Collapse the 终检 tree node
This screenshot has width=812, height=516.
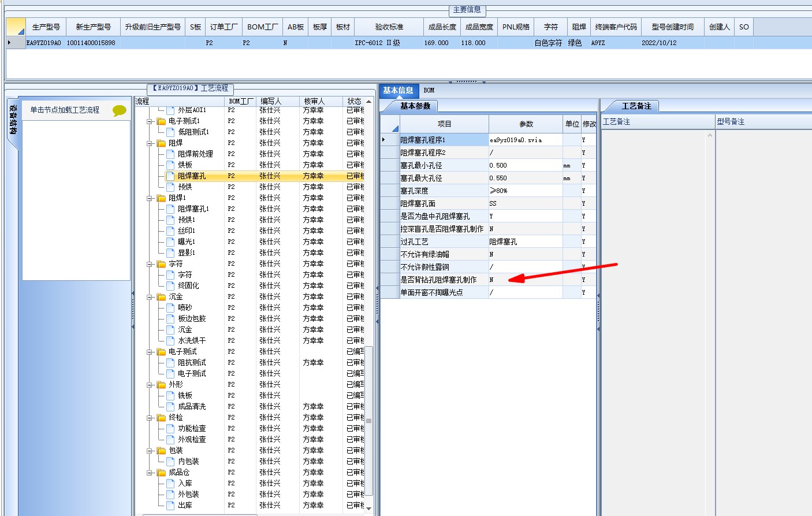(x=150, y=418)
